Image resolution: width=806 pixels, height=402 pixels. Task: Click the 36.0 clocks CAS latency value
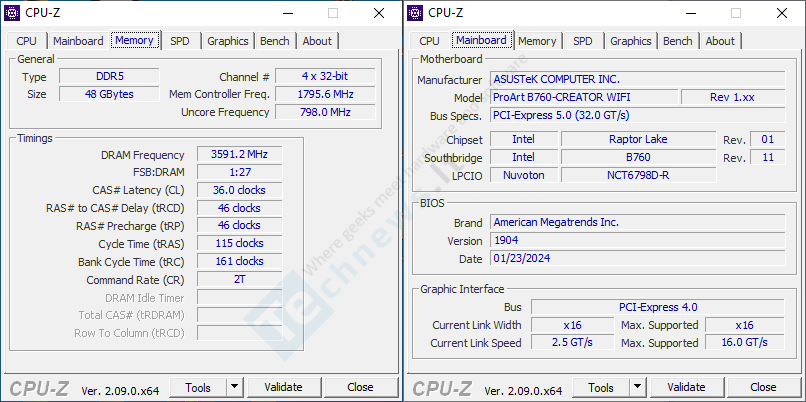click(x=240, y=190)
